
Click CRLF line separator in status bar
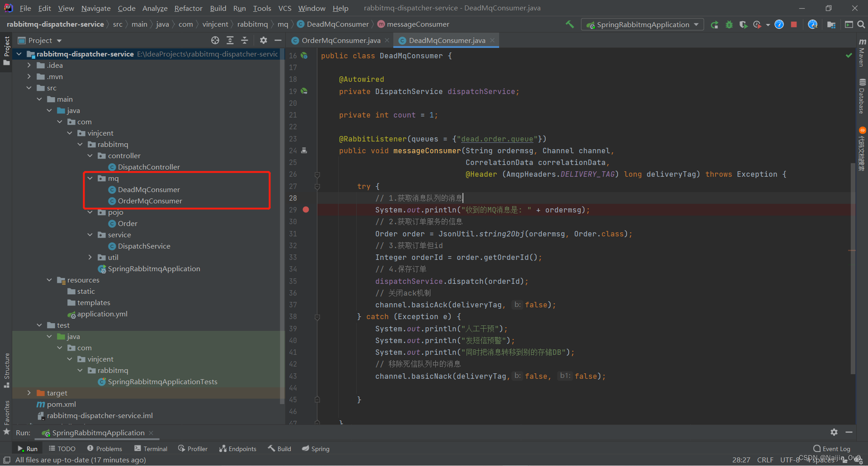(x=765, y=460)
